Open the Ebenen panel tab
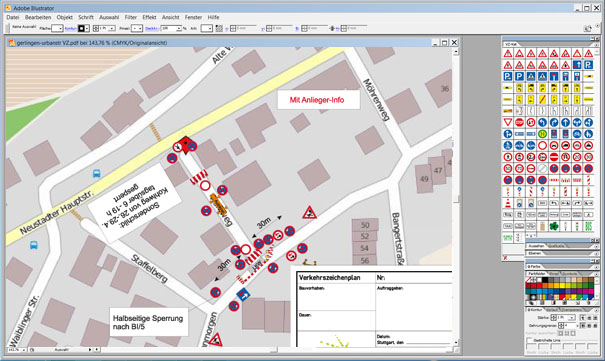 (x=535, y=253)
